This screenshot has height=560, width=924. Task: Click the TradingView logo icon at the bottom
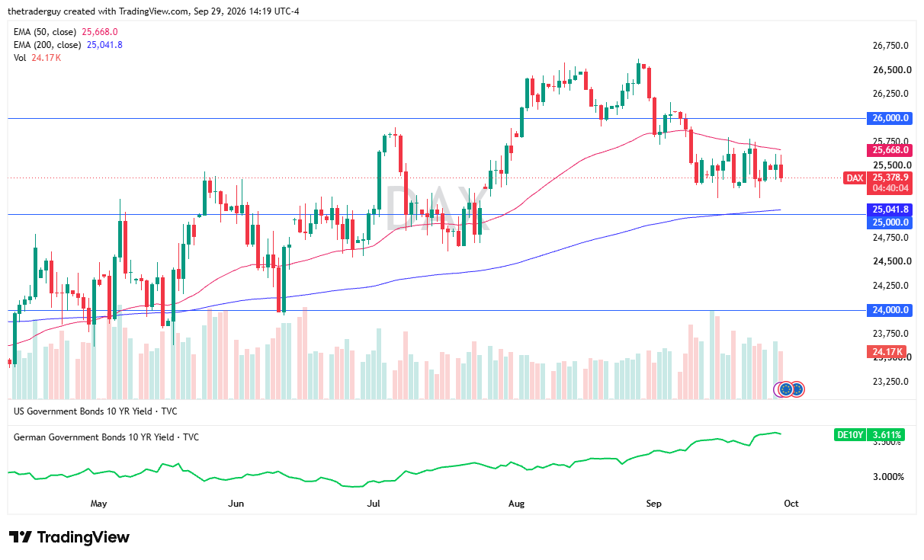(x=20, y=537)
